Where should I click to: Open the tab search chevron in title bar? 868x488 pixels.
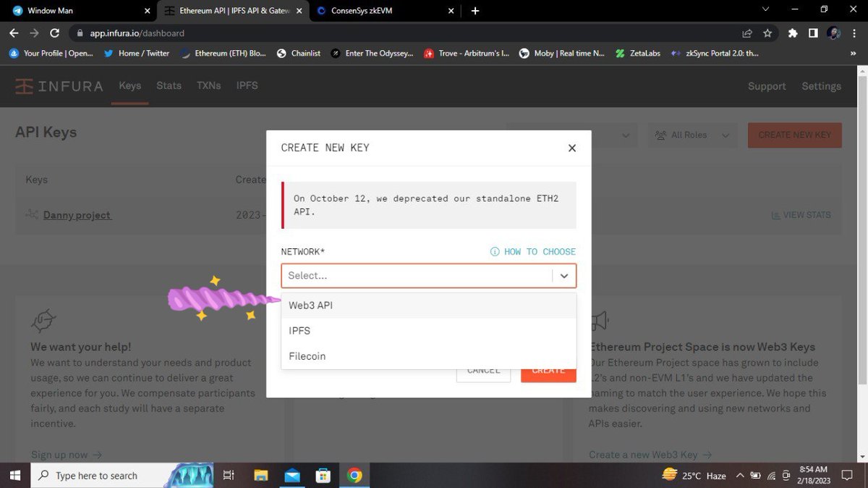pos(766,10)
